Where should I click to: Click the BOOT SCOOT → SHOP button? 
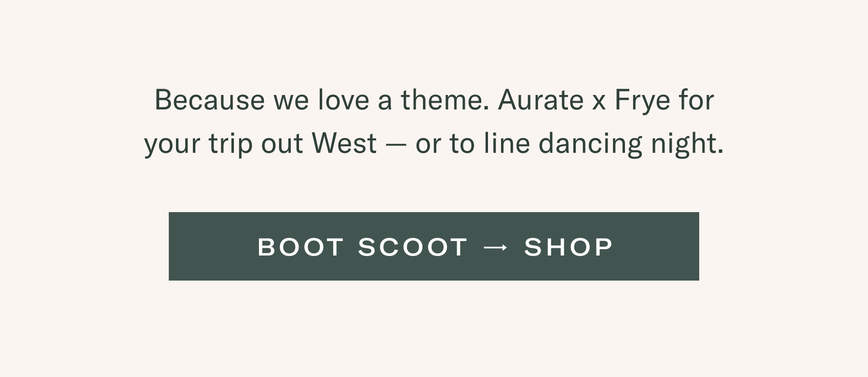[x=434, y=246]
